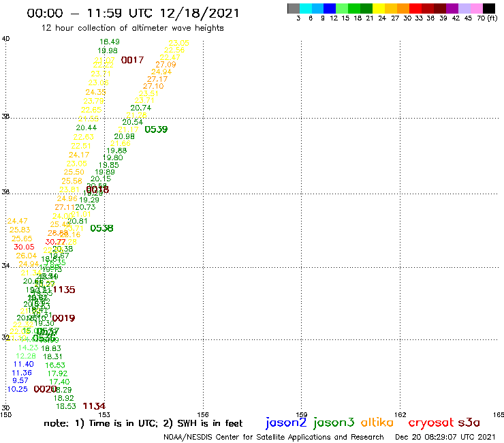This screenshot has height=443, width=504.
Task: Click timestamp 'Dec 20 08:29:07 UTC 2021'
Action: click(445, 437)
